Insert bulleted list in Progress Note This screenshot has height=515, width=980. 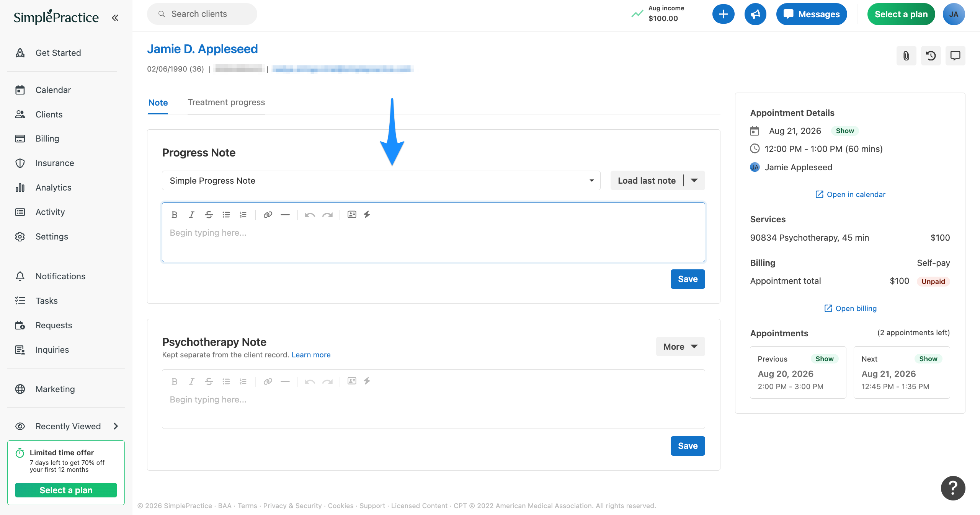click(226, 215)
